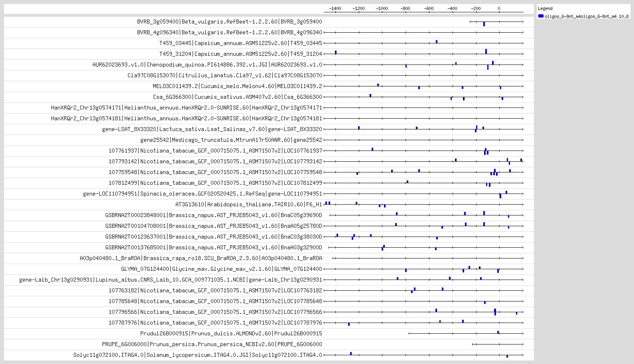634x364 pixels.
Task: Click the GSBRNA2T00137685001 Brassica_napus label
Action: (x=214, y=247)
